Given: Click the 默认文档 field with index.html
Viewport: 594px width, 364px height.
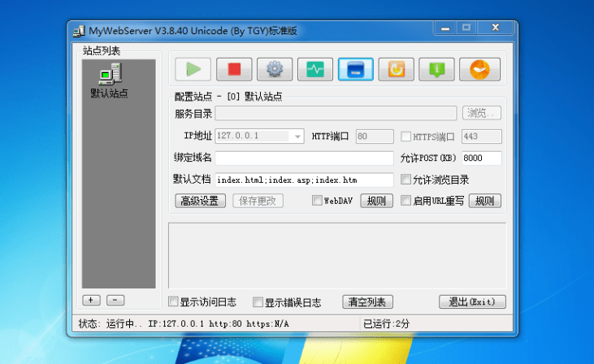Looking at the screenshot, I should click(x=304, y=180).
